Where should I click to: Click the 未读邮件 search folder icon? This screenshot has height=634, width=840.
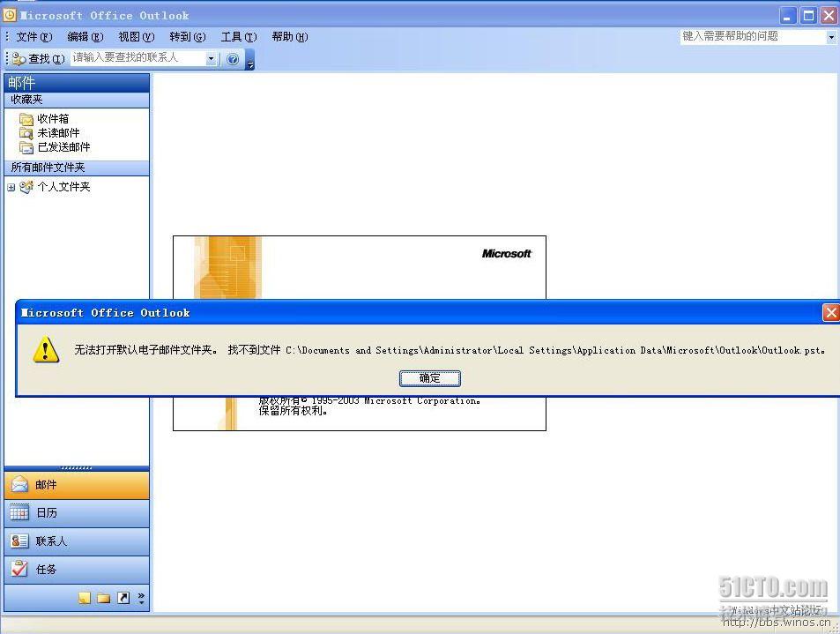pos(26,133)
